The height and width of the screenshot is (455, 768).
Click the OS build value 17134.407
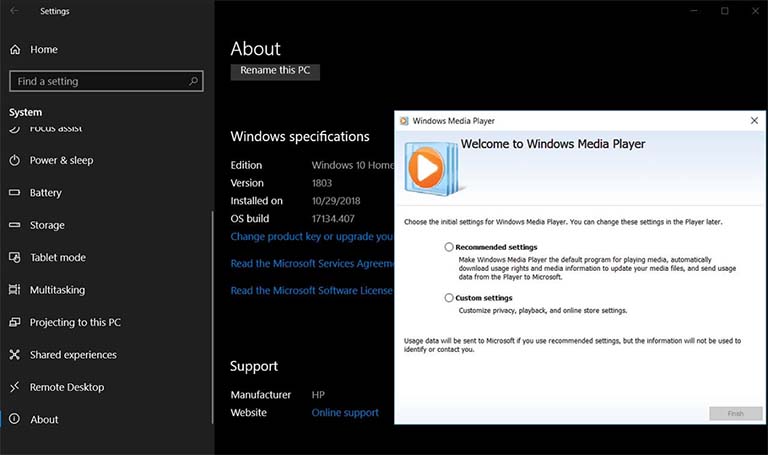pos(333,218)
